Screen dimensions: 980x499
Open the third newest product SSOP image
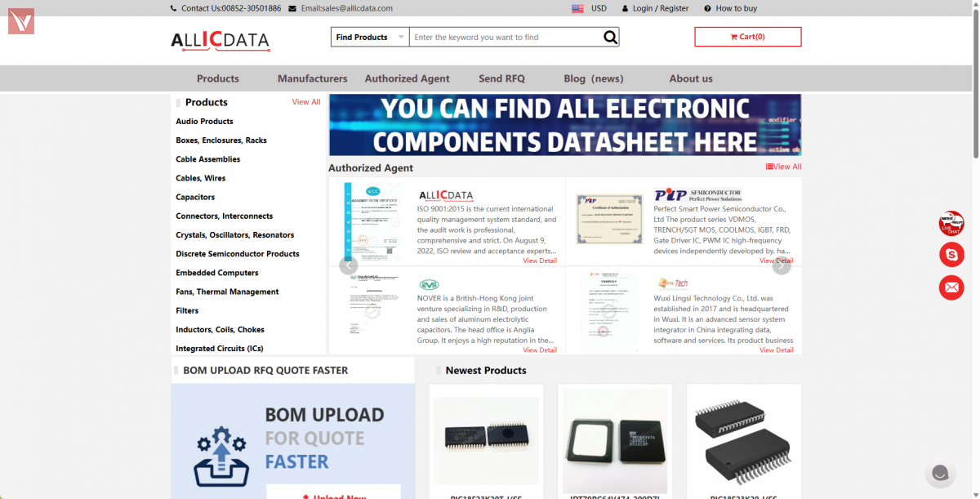tap(744, 441)
